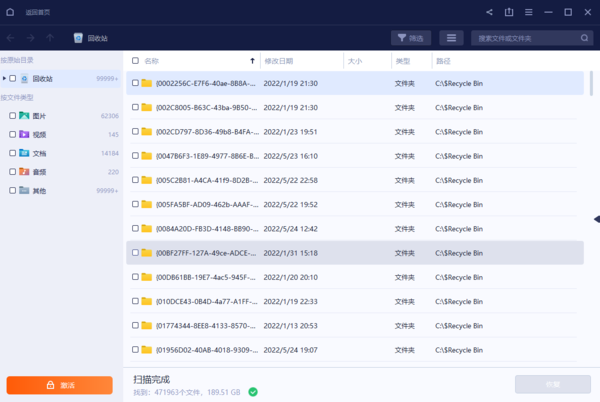Open the 筛选 filter button
Viewport: 600px width, 402px height.
[x=411, y=38]
